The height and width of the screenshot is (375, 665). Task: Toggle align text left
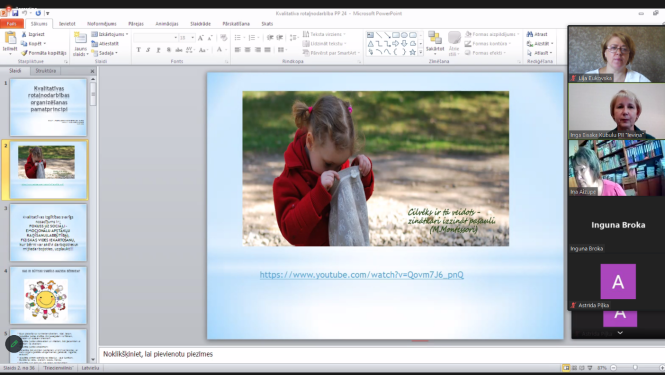tap(238, 50)
